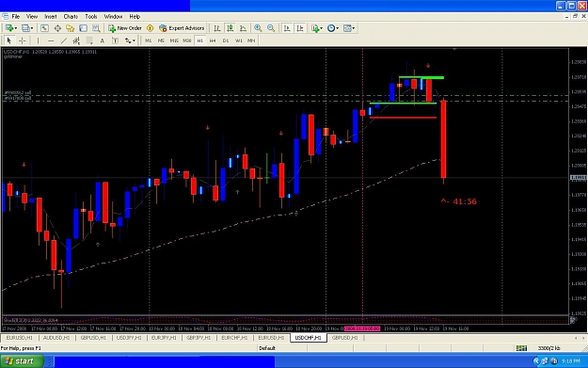Pick the Fibonacci Retracement tool
This screenshot has height=368, width=588.
coord(89,40)
